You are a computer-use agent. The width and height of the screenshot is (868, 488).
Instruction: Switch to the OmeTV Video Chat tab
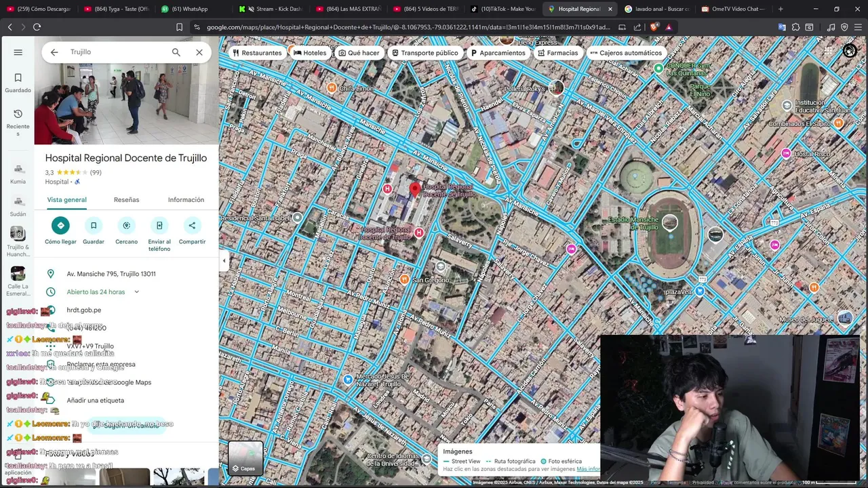733,9
